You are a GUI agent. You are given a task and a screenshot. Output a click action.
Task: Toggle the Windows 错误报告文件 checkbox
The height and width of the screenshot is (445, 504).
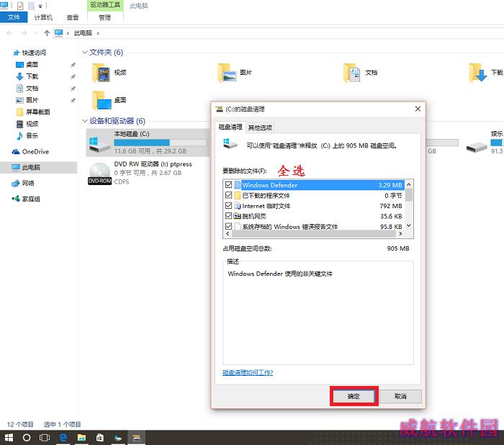click(228, 226)
